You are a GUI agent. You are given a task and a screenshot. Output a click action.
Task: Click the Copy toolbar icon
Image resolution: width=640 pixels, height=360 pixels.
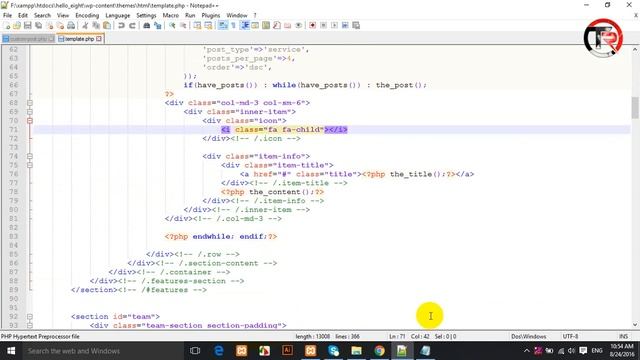[x=96, y=25]
